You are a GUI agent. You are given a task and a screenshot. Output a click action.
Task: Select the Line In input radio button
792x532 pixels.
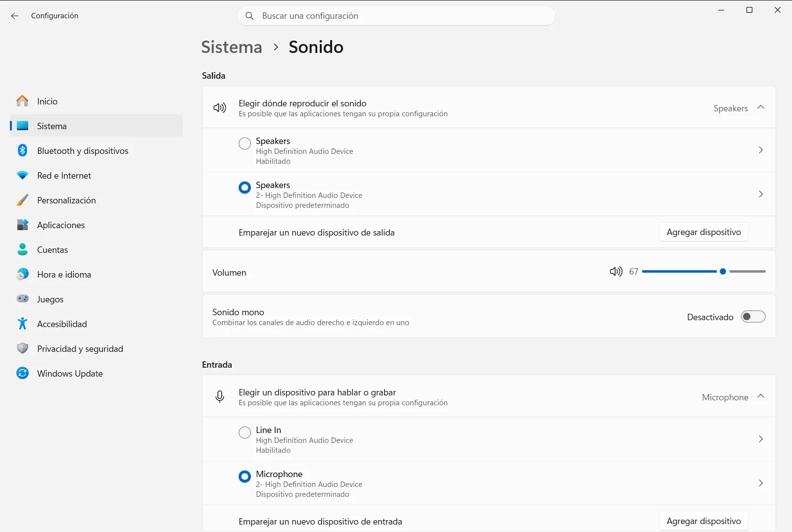(x=245, y=433)
